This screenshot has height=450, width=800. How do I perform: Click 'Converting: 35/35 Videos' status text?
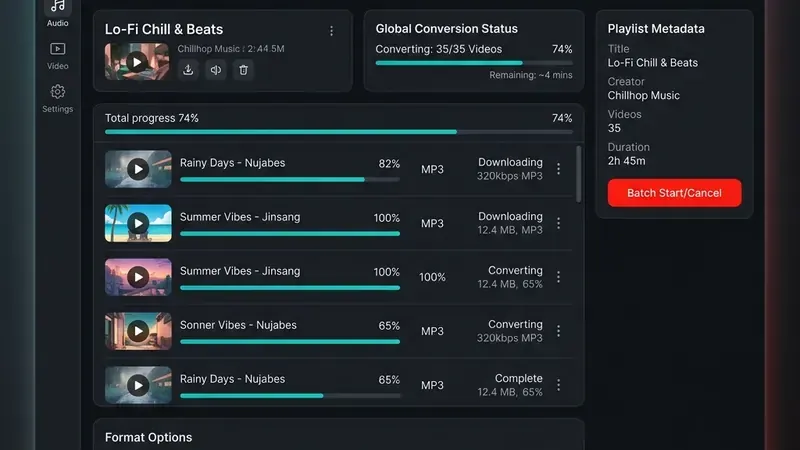click(x=439, y=49)
